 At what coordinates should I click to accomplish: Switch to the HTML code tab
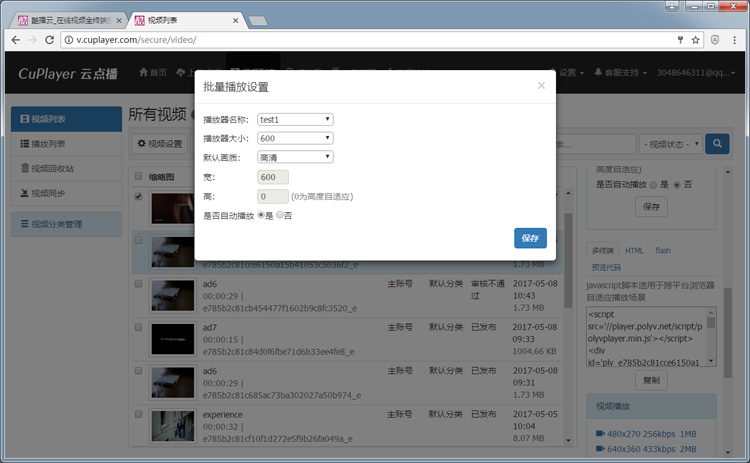tap(634, 250)
